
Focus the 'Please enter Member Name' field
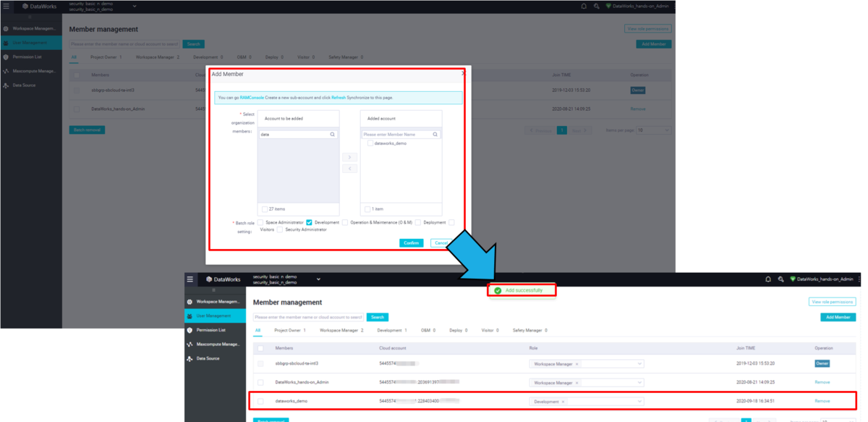click(x=401, y=135)
